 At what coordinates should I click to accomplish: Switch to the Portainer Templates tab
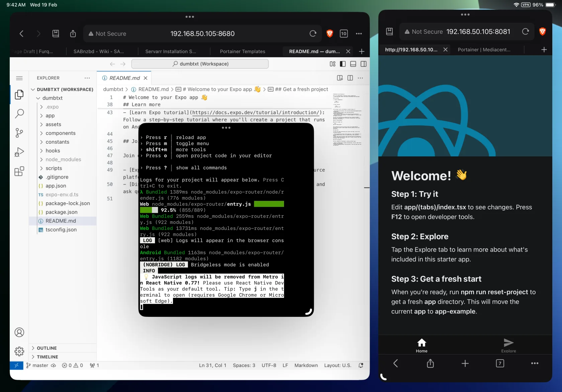pos(242,51)
